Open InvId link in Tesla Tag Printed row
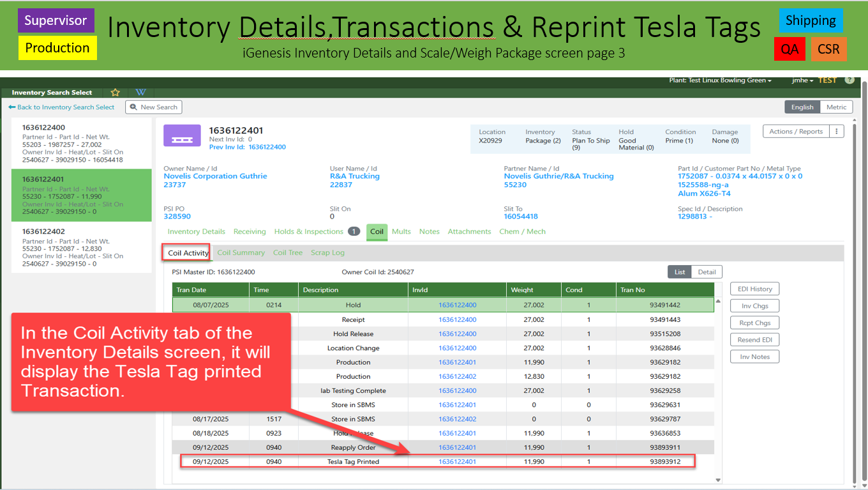This screenshot has height=490, width=868. pos(457,462)
